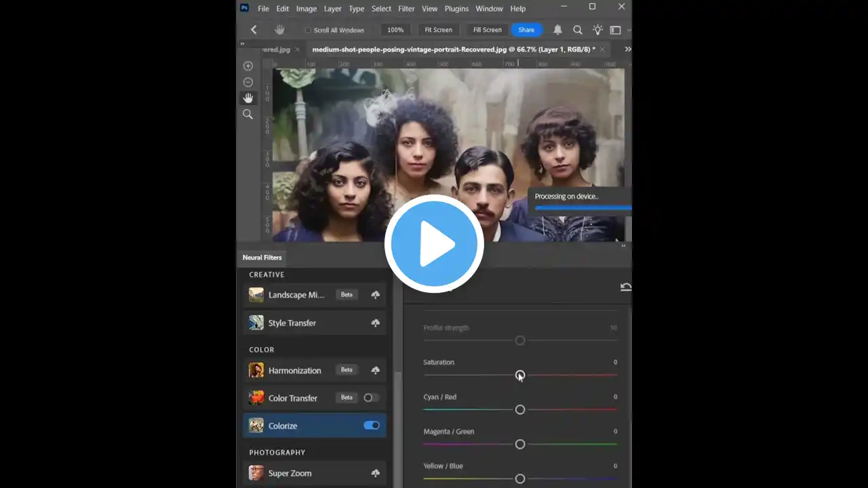Viewport: 868px width, 488px height.
Task: Select the Zoom In tool
Action: (248, 66)
